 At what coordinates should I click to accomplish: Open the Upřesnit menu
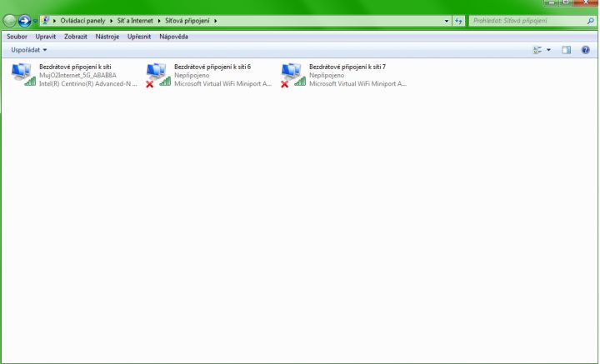139,37
